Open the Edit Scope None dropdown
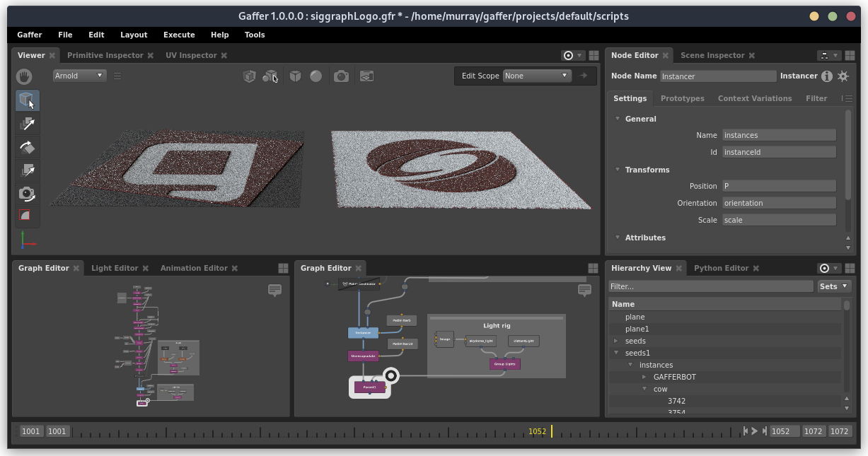868x456 pixels. [x=537, y=76]
